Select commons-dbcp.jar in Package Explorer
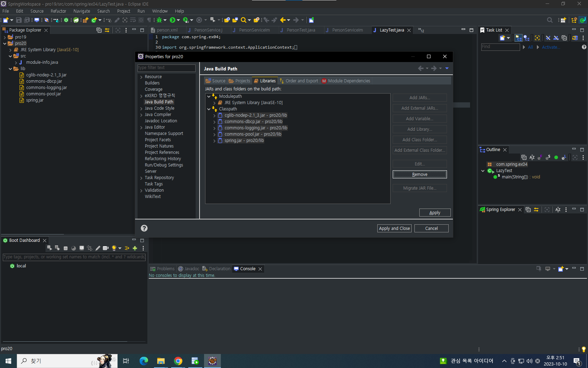The height and width of the screenshot is (368, 588). [44, 81]
